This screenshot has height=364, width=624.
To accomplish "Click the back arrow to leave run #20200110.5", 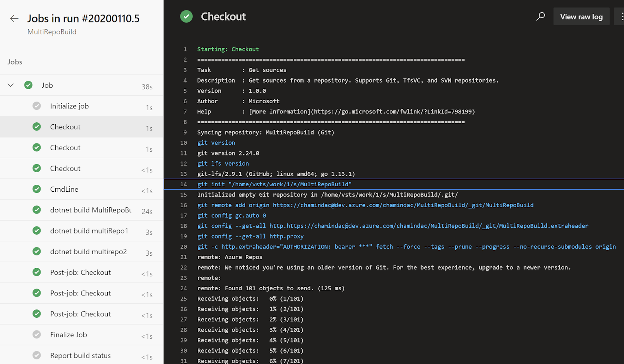I will tap(14, 18).
